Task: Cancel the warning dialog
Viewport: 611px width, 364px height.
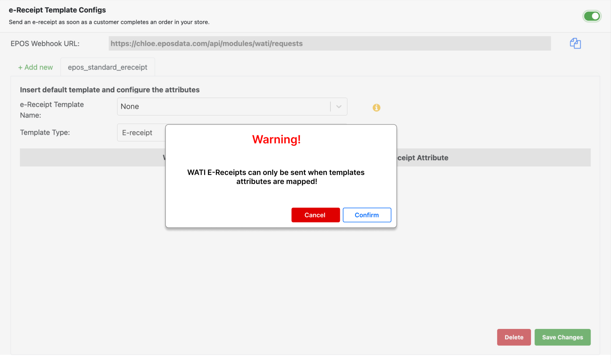Action: (x=316, y=215)
